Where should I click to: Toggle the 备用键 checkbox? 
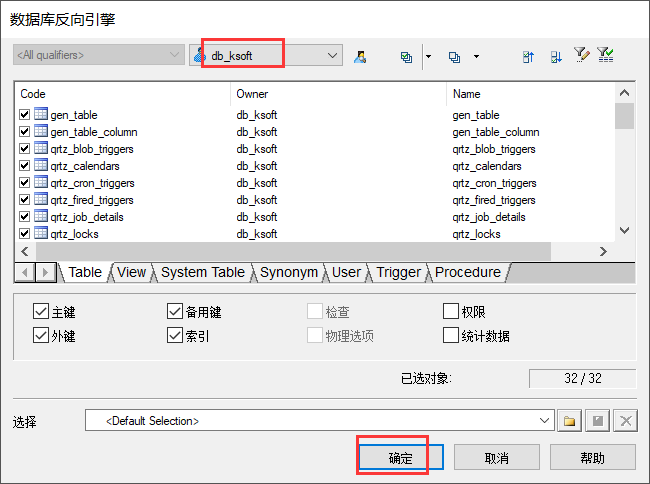tap(175, 311)
